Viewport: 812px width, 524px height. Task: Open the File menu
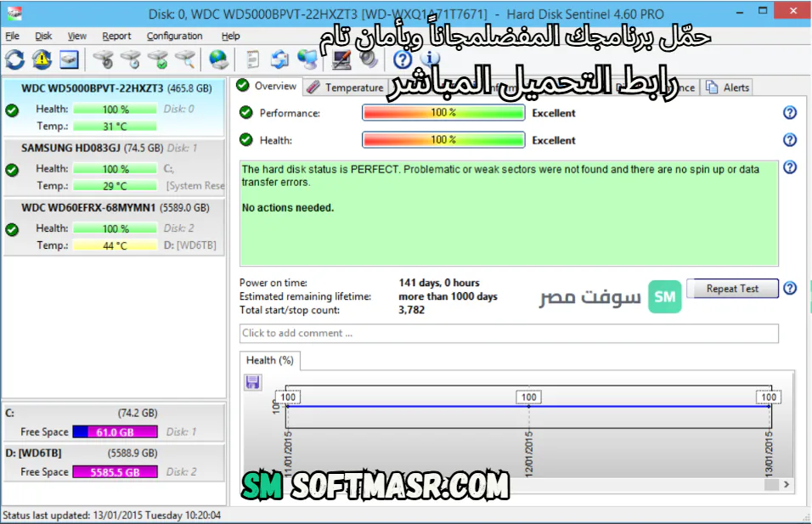coord(13,36)
